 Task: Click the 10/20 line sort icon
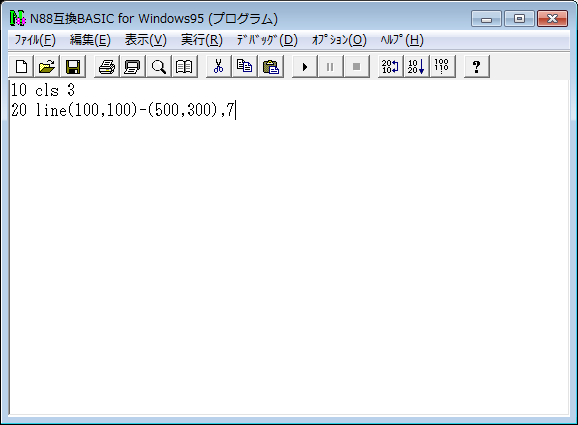click(x=416, y=67)
